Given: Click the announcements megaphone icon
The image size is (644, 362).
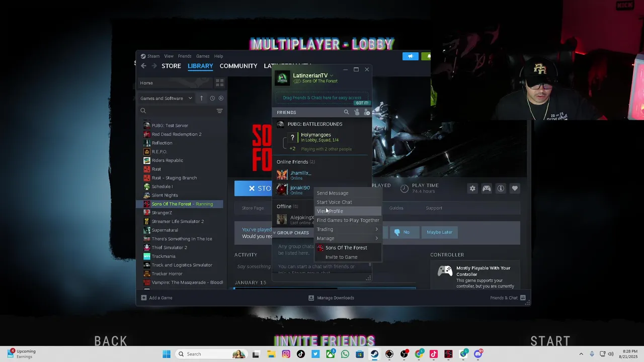Looking at the screenshot, I should pos(411,56).
